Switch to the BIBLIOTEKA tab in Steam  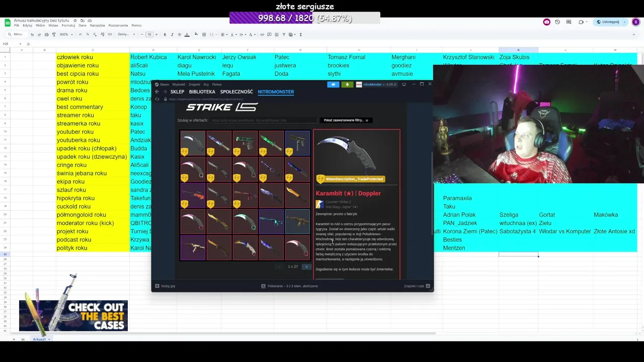coord(202,92)
